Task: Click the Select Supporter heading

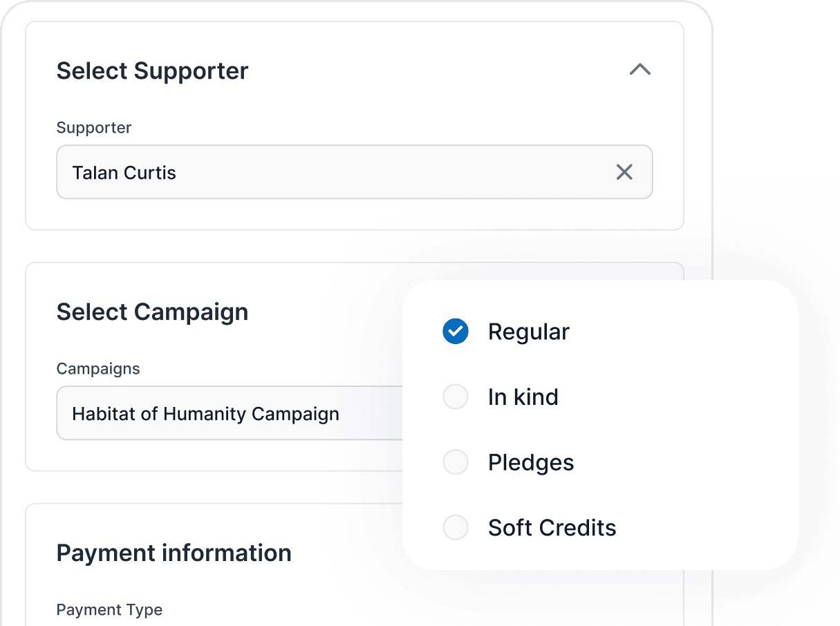Action: click(152, 70)
